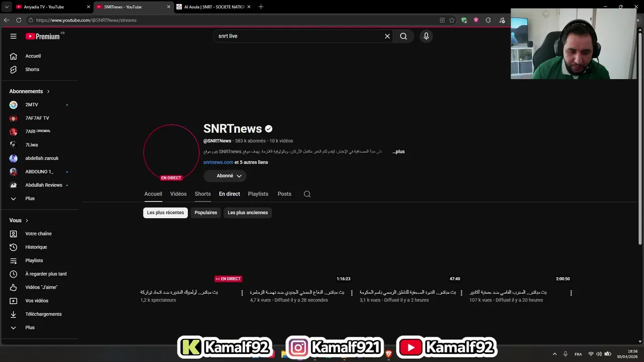Image resolution: width=644 pixels, height=362 pixels.
Task: Open the tab list dropdown arrow
Action: pos(7,7)
